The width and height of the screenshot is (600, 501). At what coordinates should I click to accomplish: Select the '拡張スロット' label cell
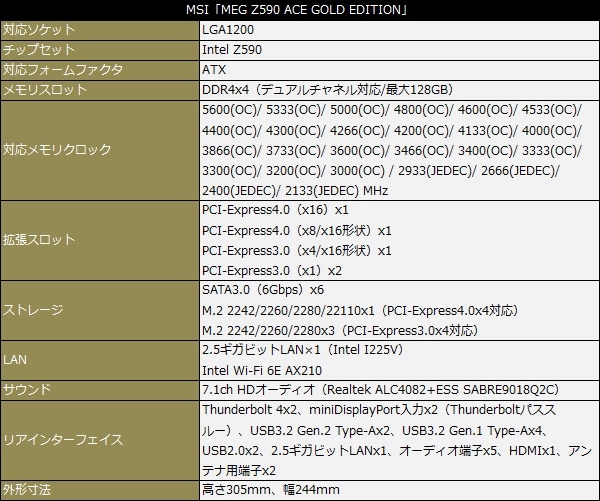point(99,240)
